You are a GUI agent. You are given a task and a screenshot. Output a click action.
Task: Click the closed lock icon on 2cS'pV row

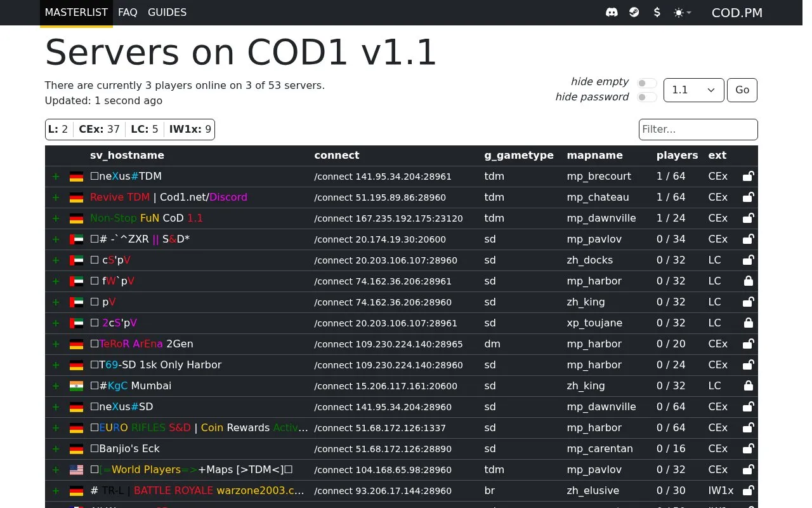(x=749, y=323)
